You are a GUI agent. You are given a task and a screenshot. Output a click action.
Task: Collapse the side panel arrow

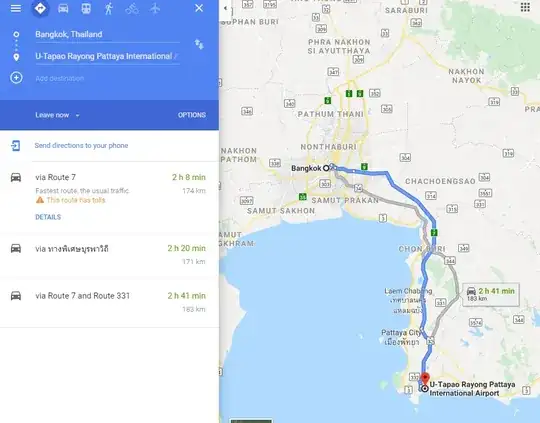point(226,8)
